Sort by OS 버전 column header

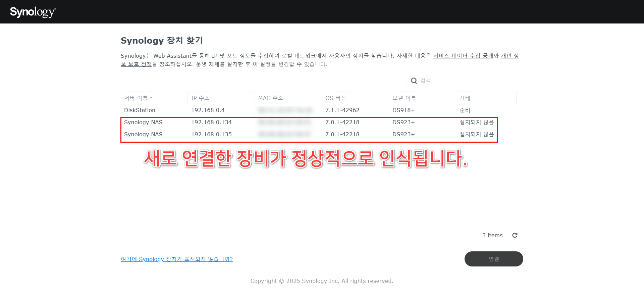click(x=355, y=98)
